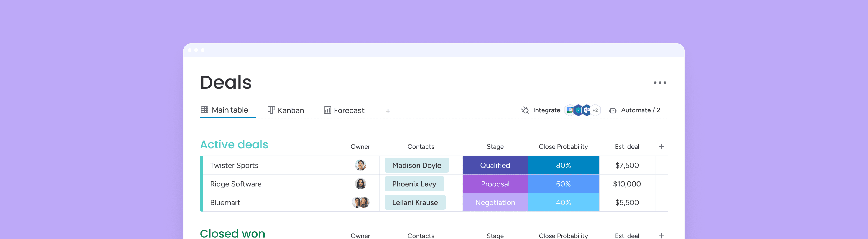The image size is (868, 239).
Task: Add column to Active deals group
Action: pyautogui.click(x=661, y=146)
